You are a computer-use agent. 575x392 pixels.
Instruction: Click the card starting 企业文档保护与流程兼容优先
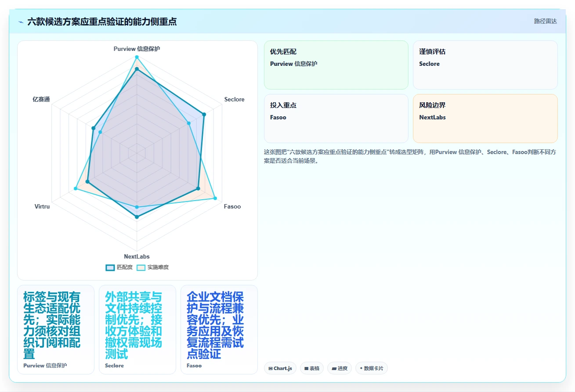(219, 330)
